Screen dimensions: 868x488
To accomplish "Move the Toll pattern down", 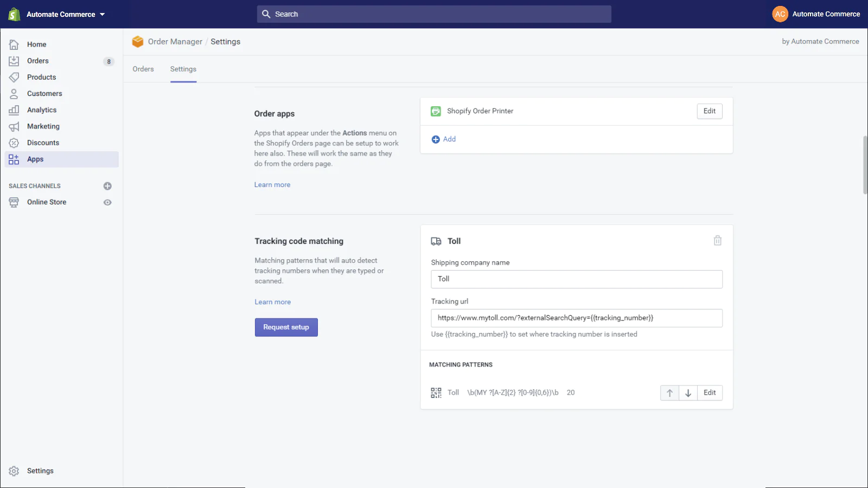I will [687, 393].
